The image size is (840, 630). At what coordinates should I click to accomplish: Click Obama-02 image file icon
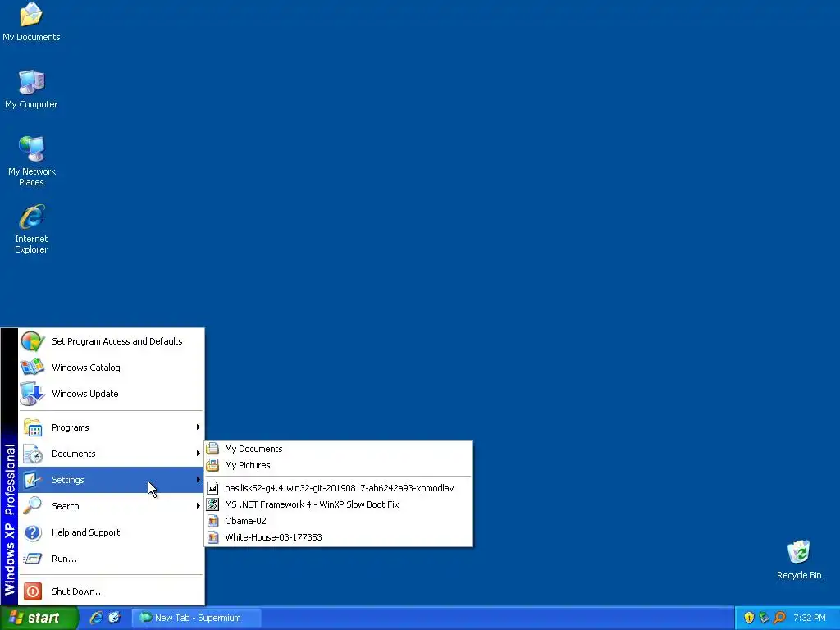tap(212, 521)
